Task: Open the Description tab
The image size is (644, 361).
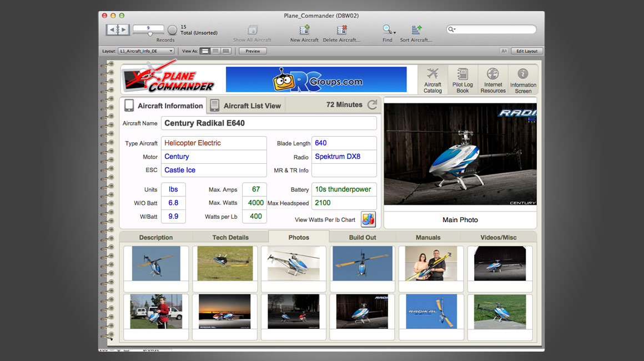Action: 155,237
